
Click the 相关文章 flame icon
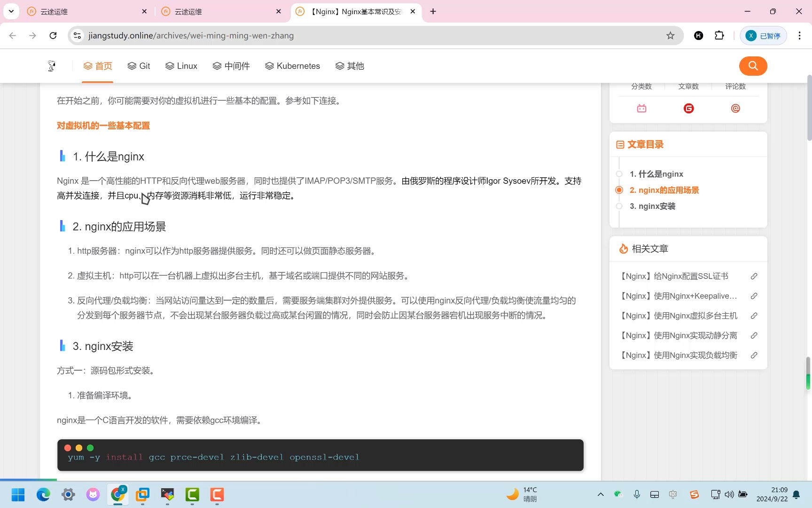coord(623,248)
